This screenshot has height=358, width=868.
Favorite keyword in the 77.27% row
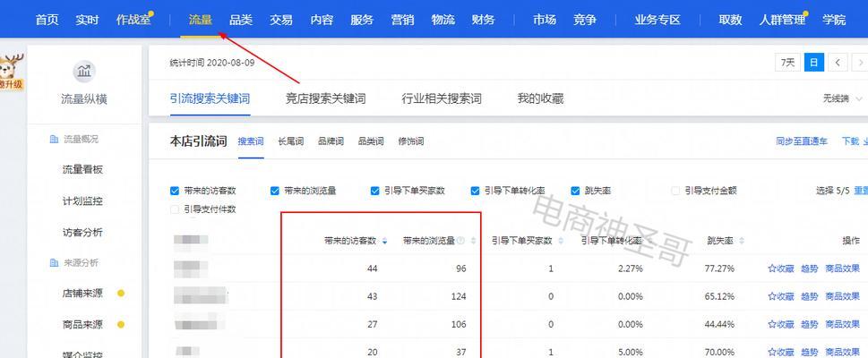pos(780,268)
